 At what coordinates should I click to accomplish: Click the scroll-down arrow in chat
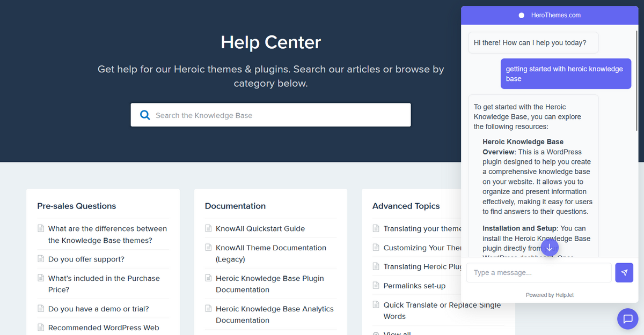coord(550,247)
